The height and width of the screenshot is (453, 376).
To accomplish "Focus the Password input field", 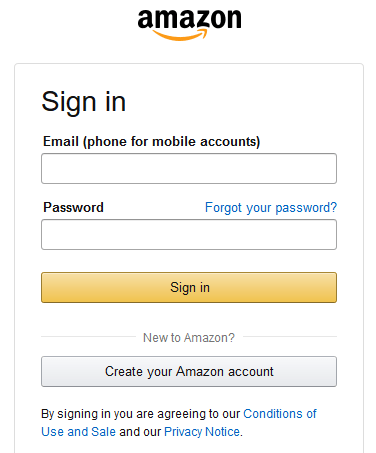I will pyautogui.click(x=189, y=234).
